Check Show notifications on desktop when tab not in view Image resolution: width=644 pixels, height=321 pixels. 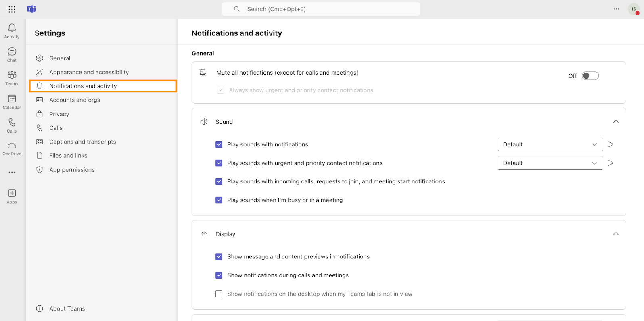coord(219,294)
